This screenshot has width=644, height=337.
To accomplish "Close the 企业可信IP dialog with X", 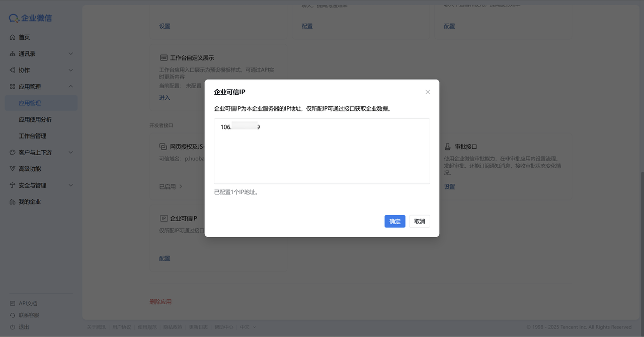I will (x=428, y=92).
